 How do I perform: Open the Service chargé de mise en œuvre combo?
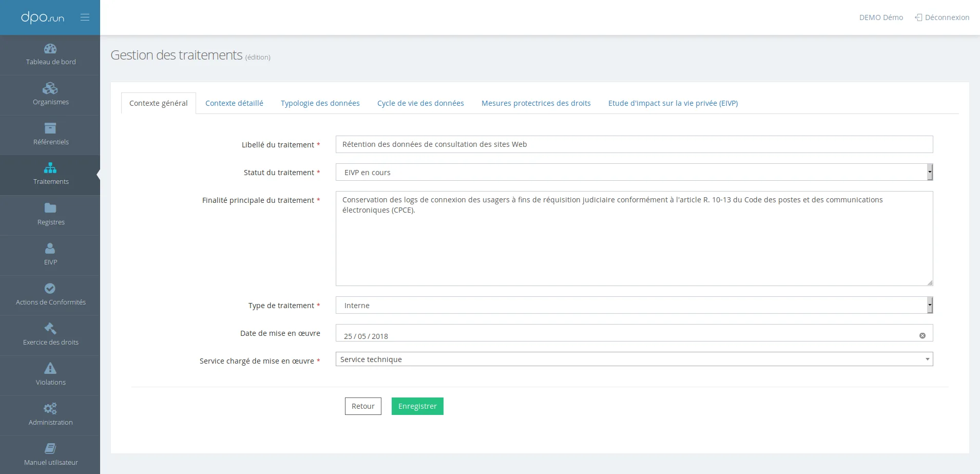pos(634,359)
